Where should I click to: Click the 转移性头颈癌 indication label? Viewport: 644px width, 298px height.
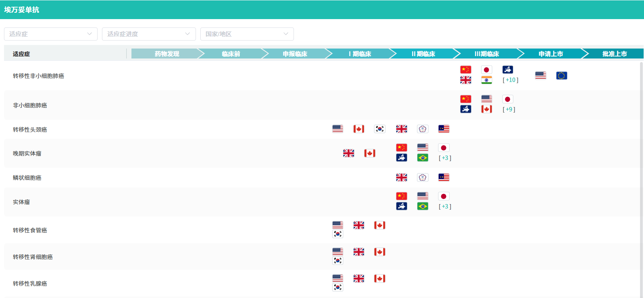[x=30, y=130]
